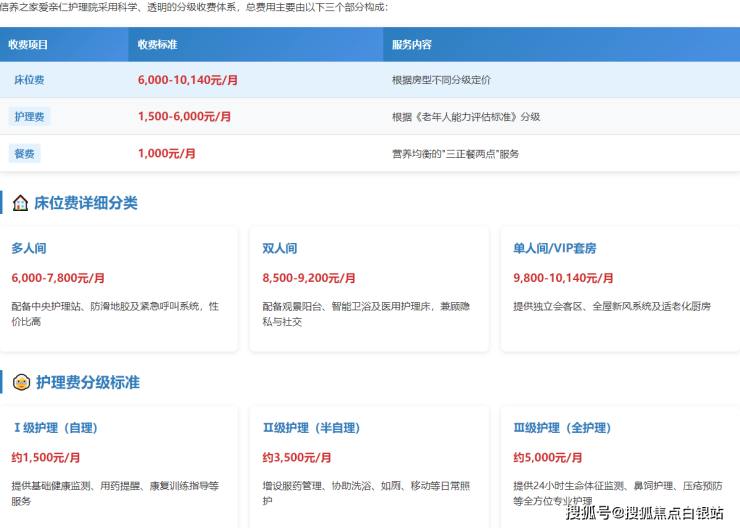This screenshot has height=528, width=740.
Task: Open the 多人间 card title
Action: click(x=29, y=248)
